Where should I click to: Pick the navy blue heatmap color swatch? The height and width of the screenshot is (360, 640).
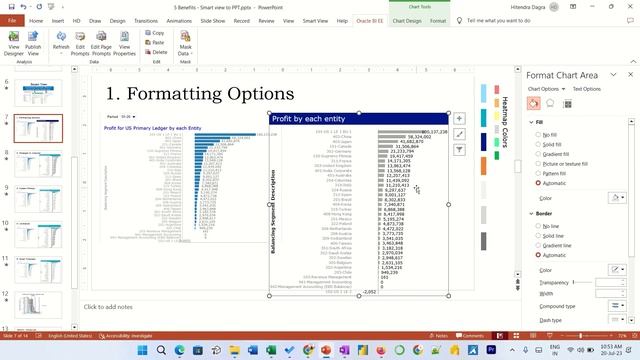(x=484, y=142)
